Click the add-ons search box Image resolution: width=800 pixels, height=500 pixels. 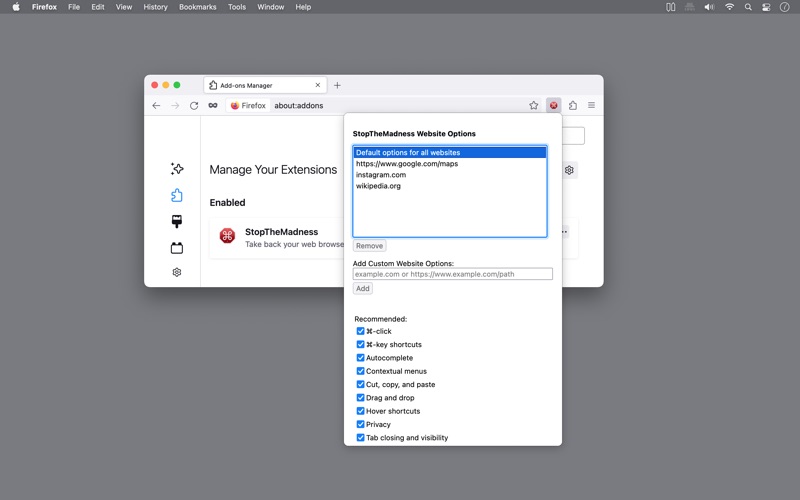[573, 136]
